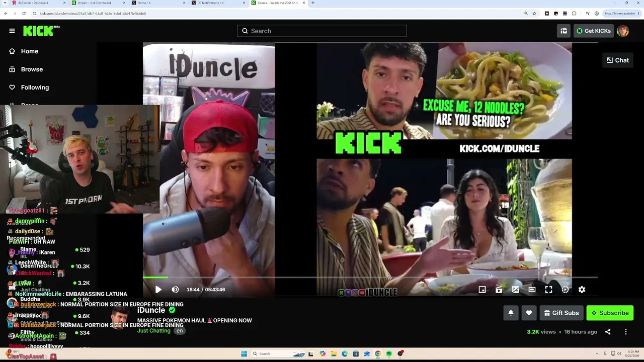Viewport: 644px width, 362px height.
Task: Open Microsoft Store from the taskbar
Action: (356, 354)
